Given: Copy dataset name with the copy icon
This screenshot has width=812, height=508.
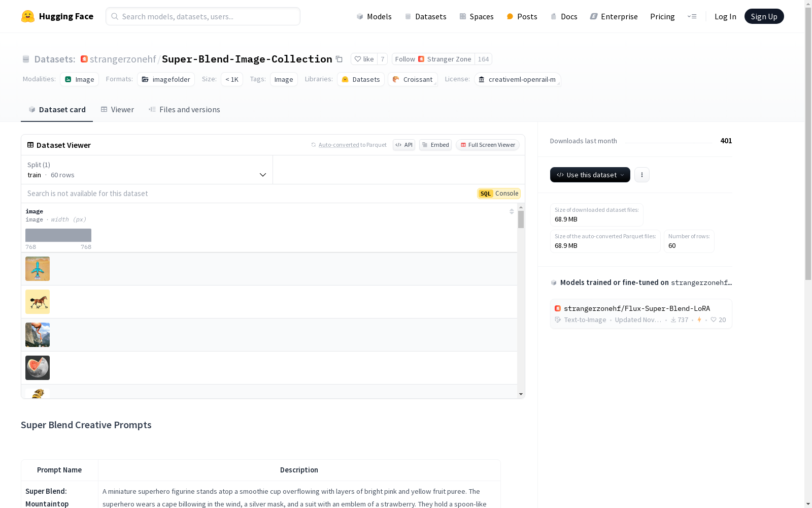Looking at the screenshot, I should (x=339, y=59).
